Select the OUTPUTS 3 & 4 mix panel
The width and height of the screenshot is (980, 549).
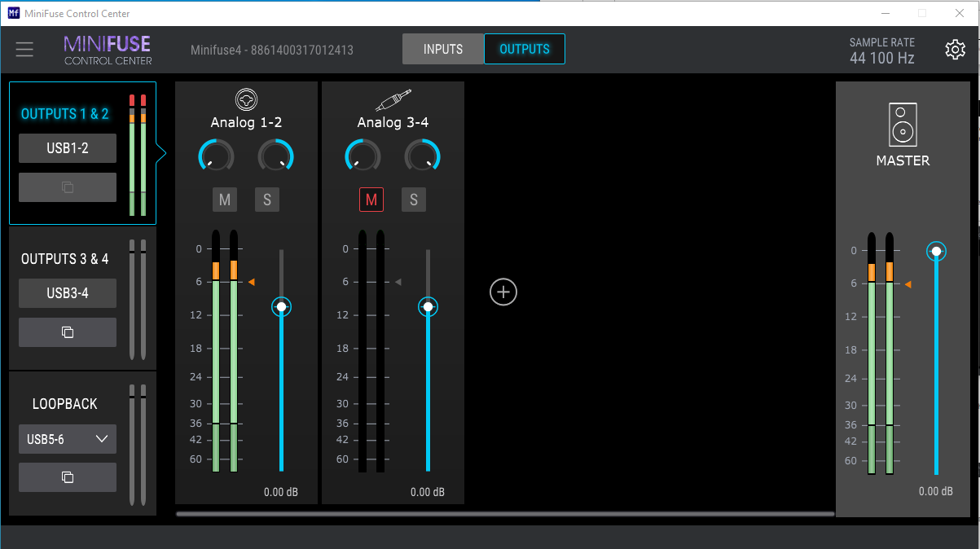(x=82, y=298)
